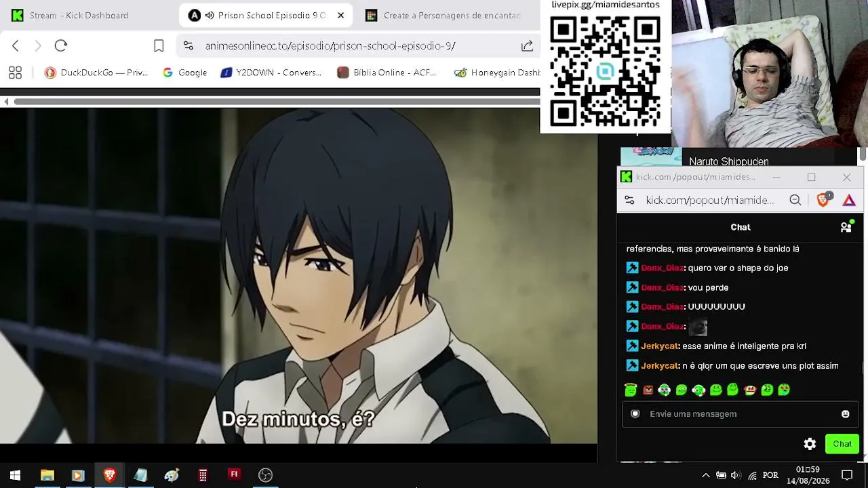Open the image emote sent by Danx_Diaz
Viewport: 868px width, 488px height.
tap(698, 327)
